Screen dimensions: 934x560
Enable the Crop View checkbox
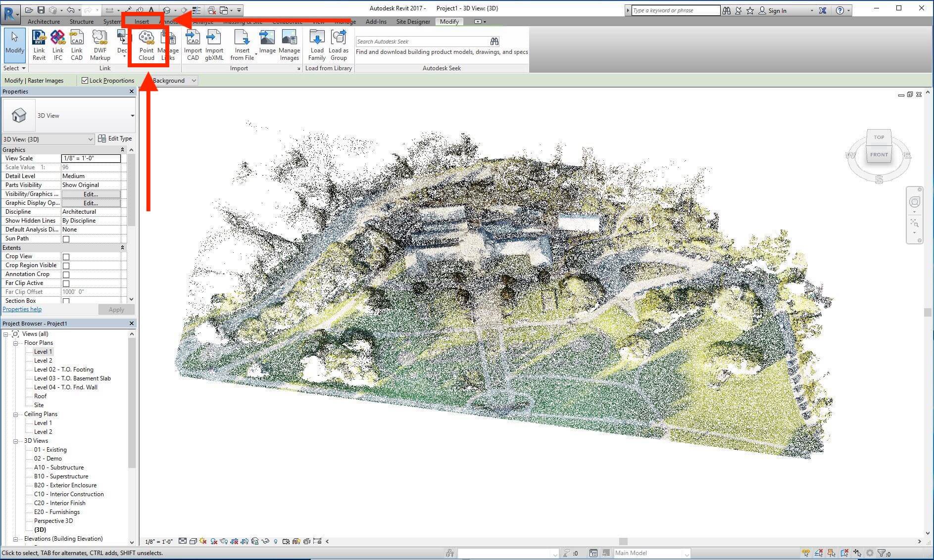[x=66, y=257]
